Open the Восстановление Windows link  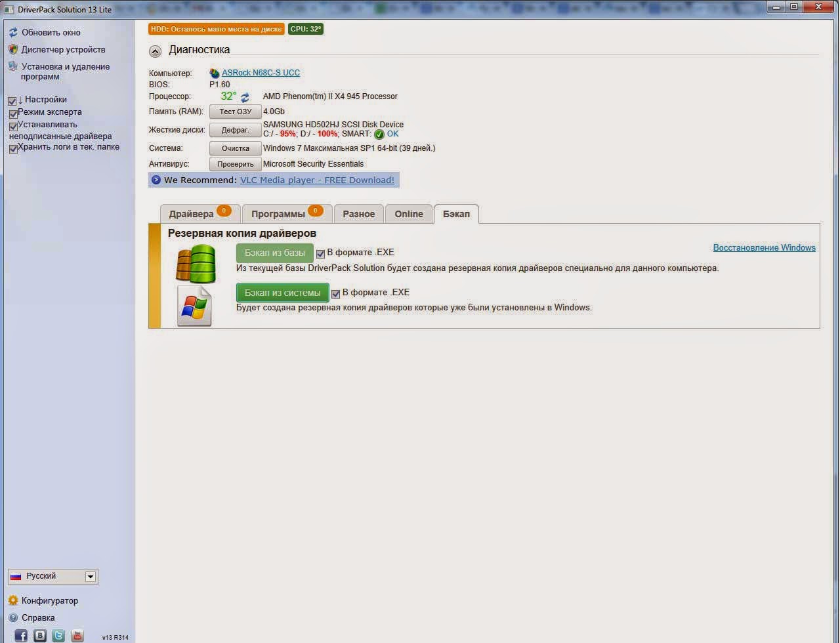tap(765, 247)
